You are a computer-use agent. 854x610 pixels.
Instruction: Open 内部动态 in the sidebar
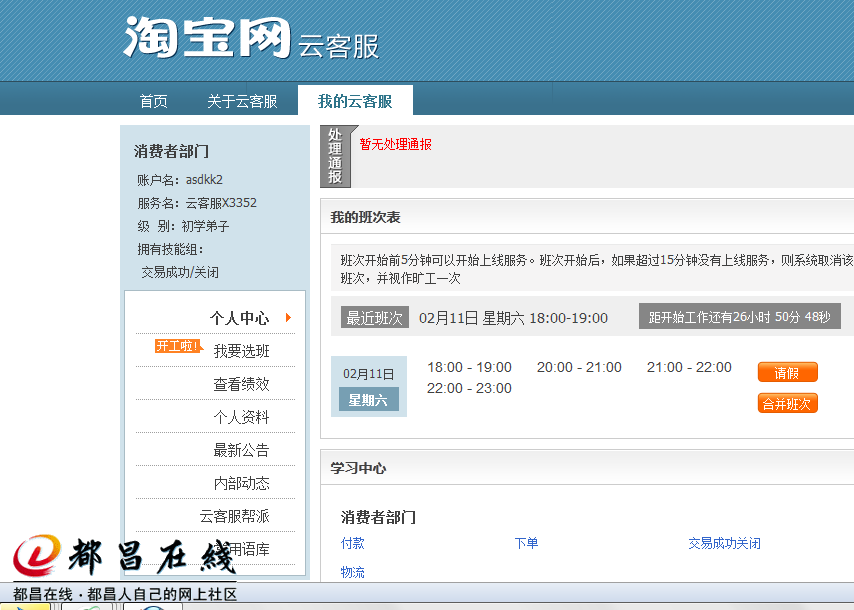(x=241, y=483)
